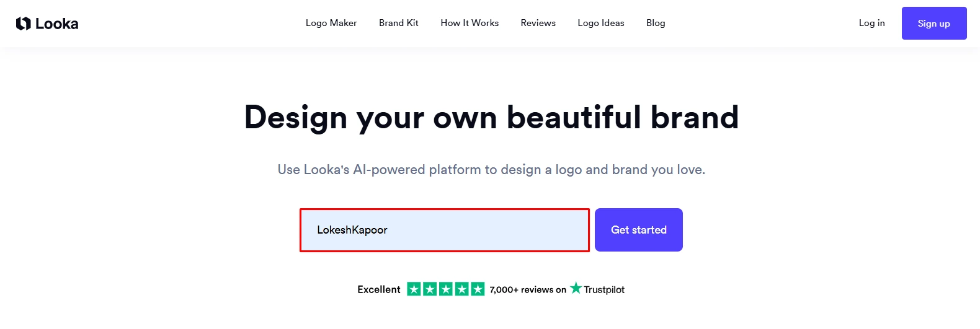Select Reviews in the top navigation
The image size is (980, 329).
point(538,23)
